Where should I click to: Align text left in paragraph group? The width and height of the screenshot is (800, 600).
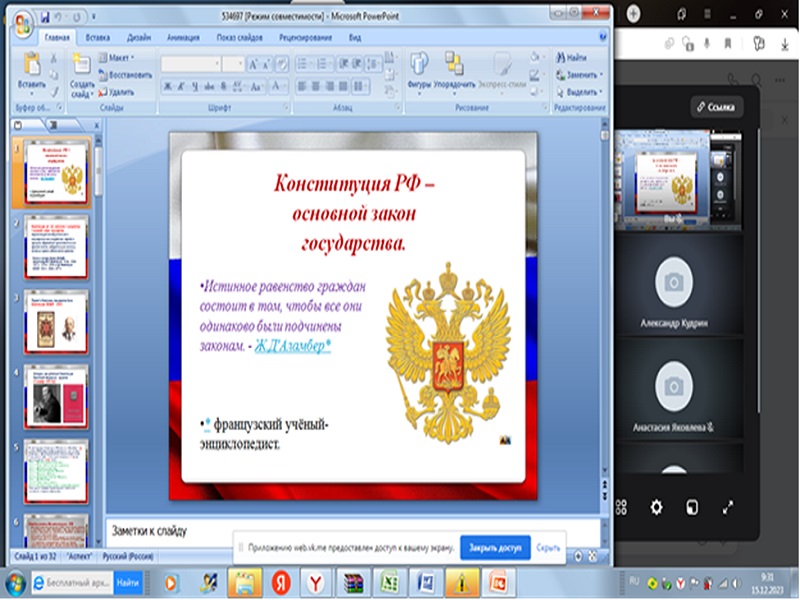[302, 86]
